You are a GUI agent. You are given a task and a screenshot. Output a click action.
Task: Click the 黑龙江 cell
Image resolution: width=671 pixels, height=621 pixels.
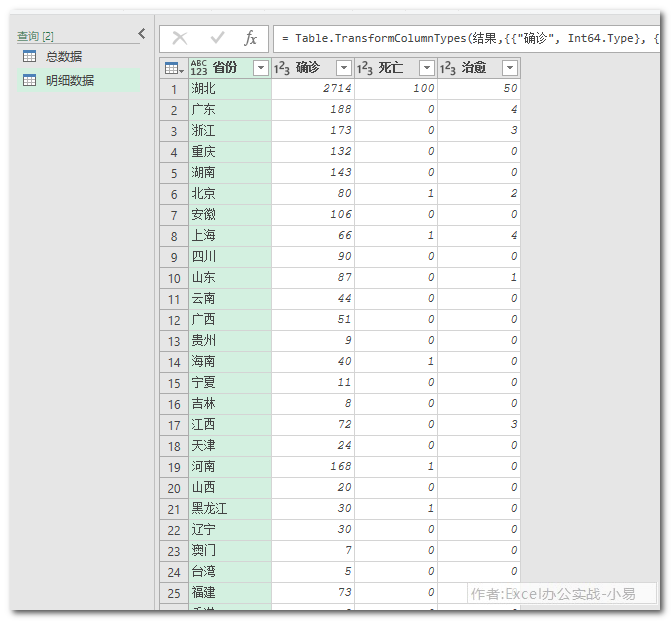point(230,508)
